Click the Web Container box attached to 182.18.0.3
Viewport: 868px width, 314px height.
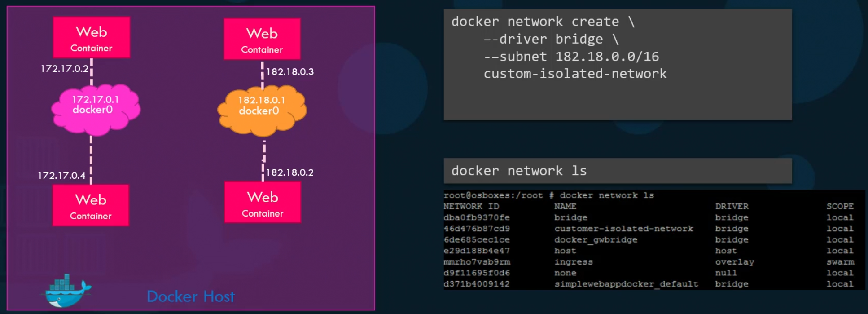pyautogui.click(x=262, y=39)
